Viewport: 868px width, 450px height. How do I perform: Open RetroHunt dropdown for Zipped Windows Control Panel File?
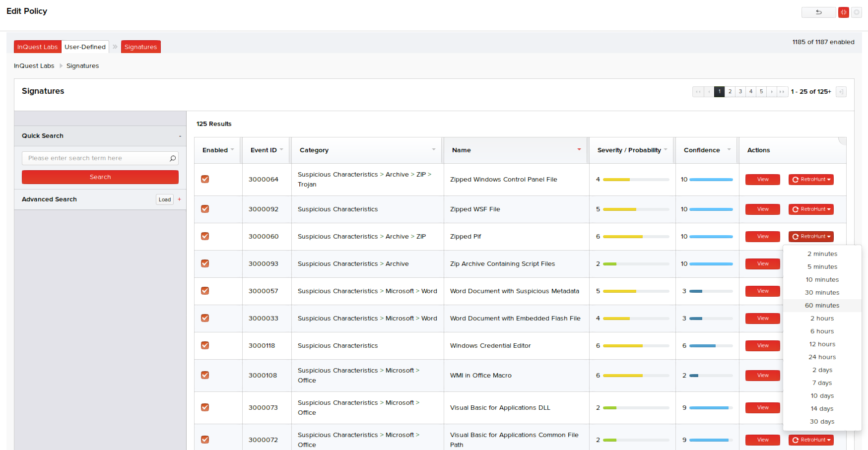811,180
